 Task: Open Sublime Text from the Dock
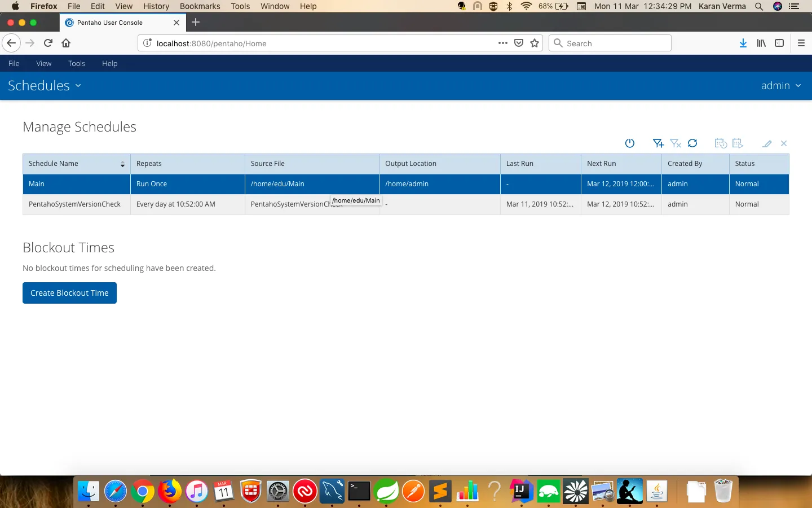click(440, 492)
